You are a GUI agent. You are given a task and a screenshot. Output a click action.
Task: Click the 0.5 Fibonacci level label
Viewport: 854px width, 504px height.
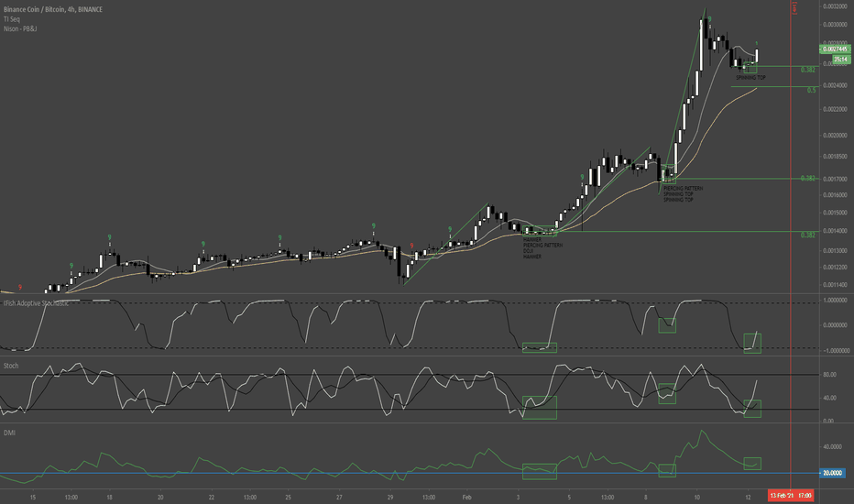pos(812,91)
